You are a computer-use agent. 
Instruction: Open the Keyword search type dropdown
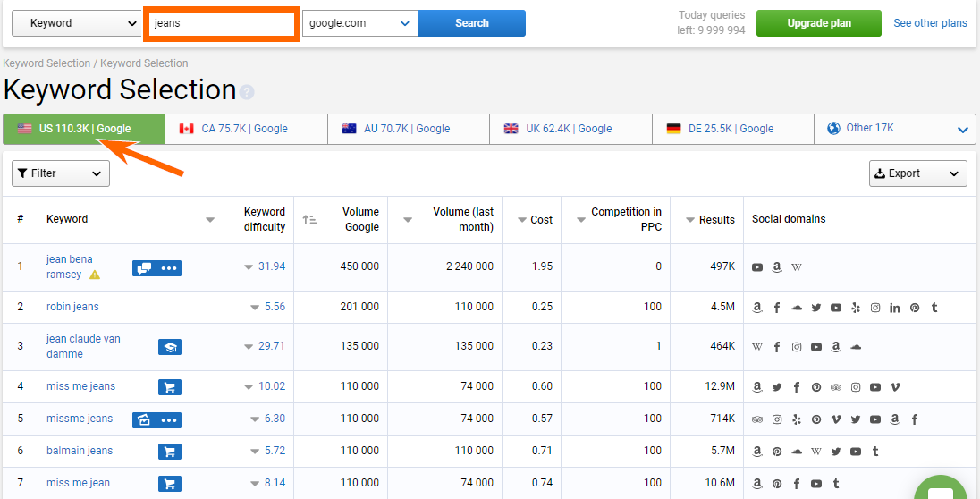(x=76, y=23)
